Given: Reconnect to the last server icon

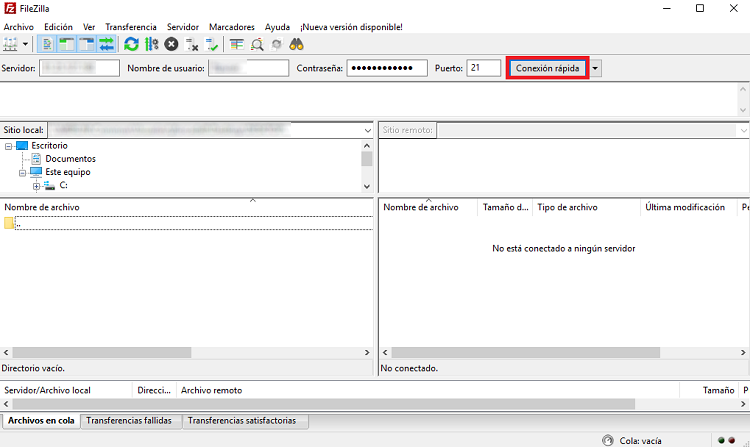Looking at the screenshot, I should 211,44.
